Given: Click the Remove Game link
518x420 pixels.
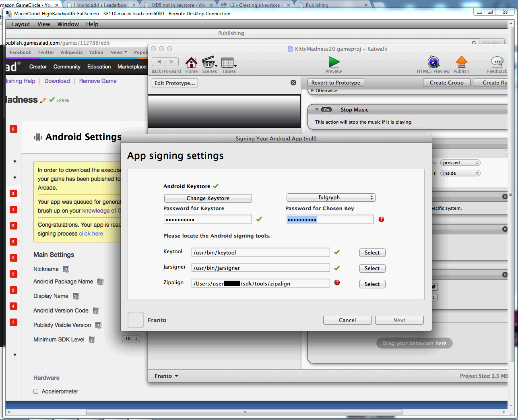Looking at the screenshot, I should click(98, 81).
